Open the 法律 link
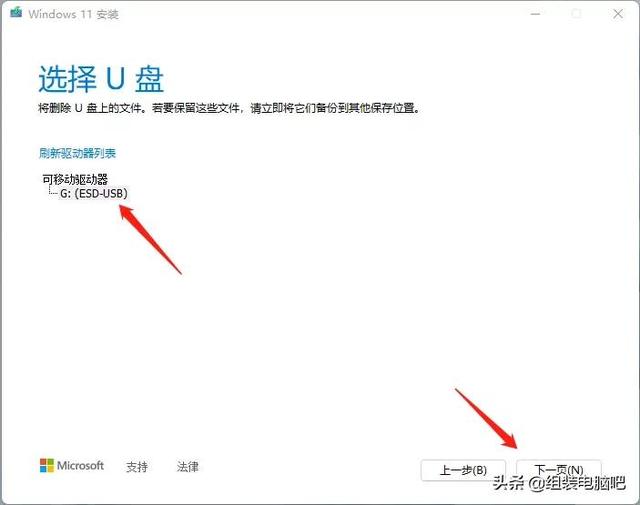Viewport: 640px width, 505px height. pos(187,466)
